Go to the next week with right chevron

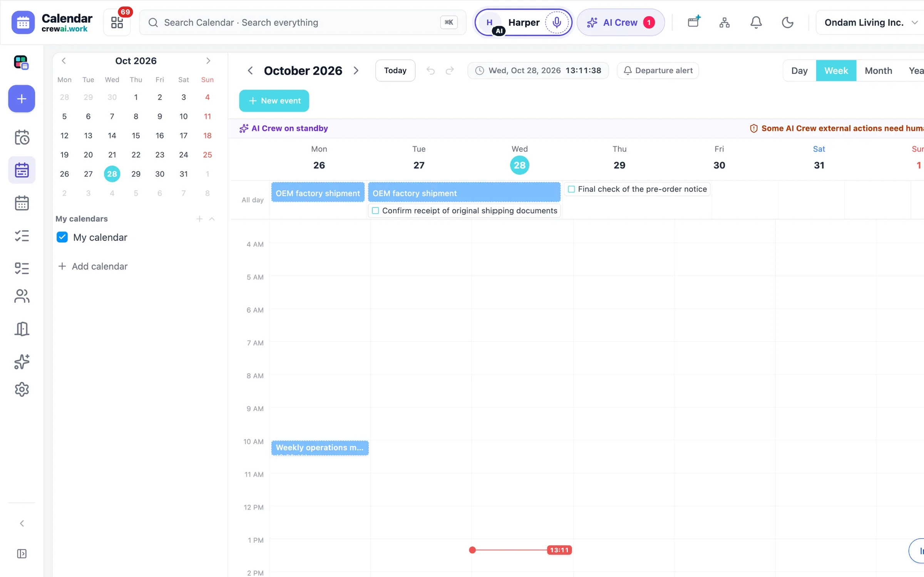[x=356, y=70]
